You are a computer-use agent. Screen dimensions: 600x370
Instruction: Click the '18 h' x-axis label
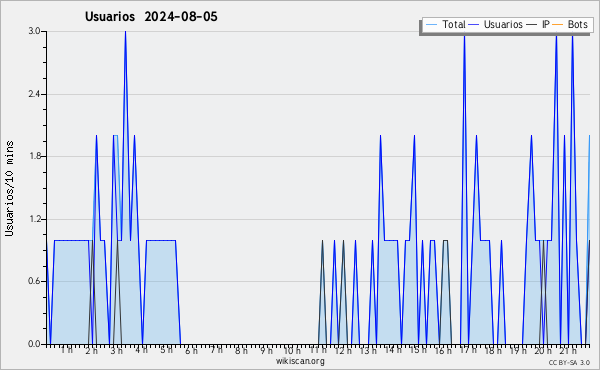(493, 351)
